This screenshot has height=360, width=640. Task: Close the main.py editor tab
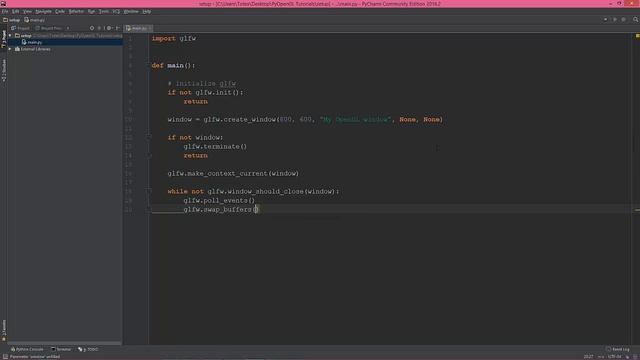(150, 28)
